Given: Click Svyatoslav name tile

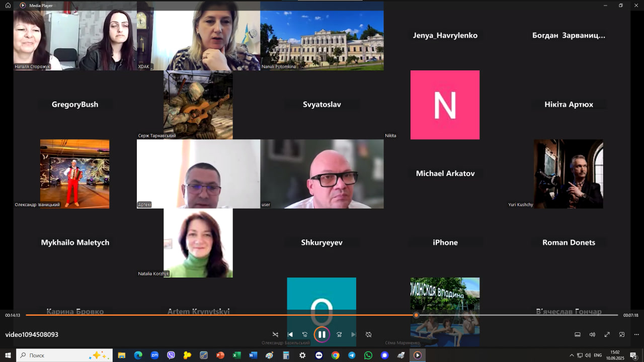Looking at the screenshot, I should [322, 105].
